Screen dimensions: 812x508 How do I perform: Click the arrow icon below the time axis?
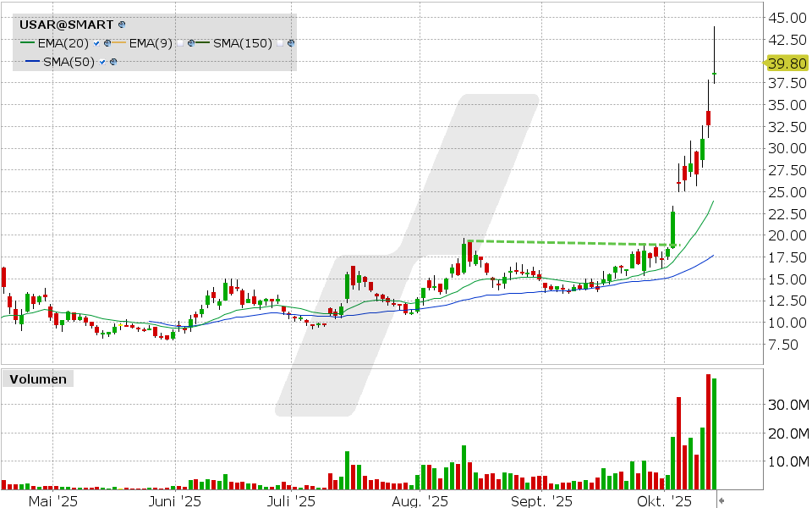coord(721,502)
